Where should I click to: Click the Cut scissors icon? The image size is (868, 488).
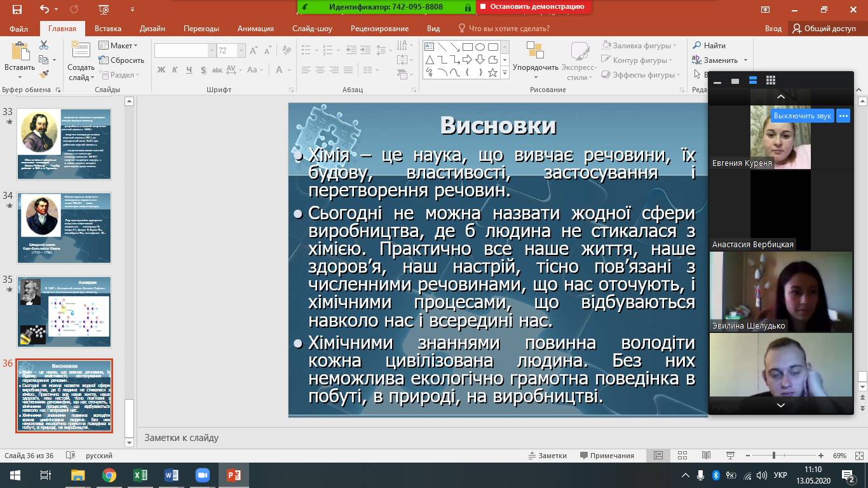(44, 45)
